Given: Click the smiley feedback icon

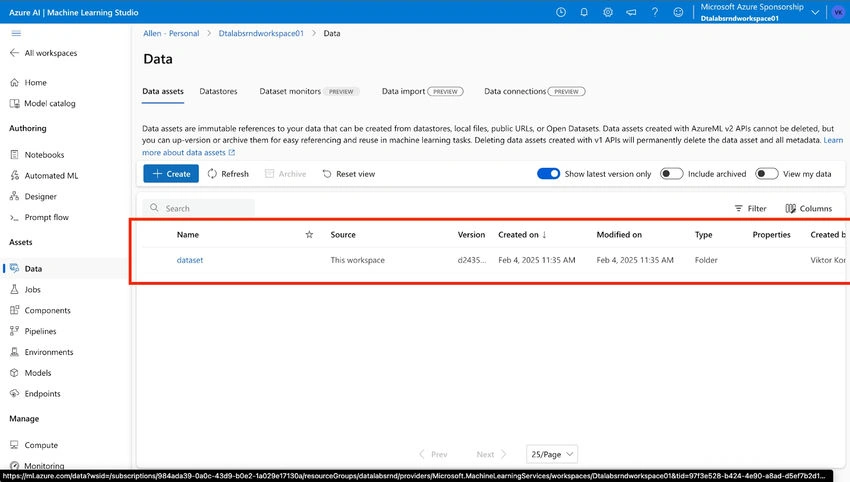Looking at the screenshot, I should [678, 12].
